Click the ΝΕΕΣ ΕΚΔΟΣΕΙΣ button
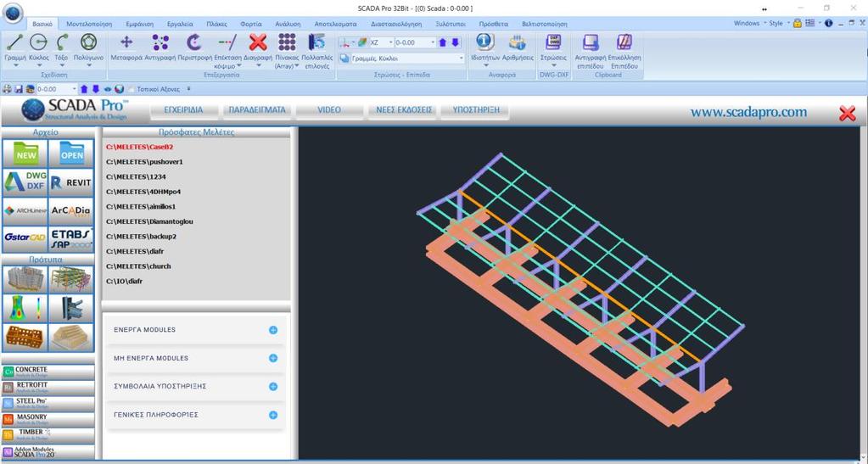 click(x=404, y=110)
